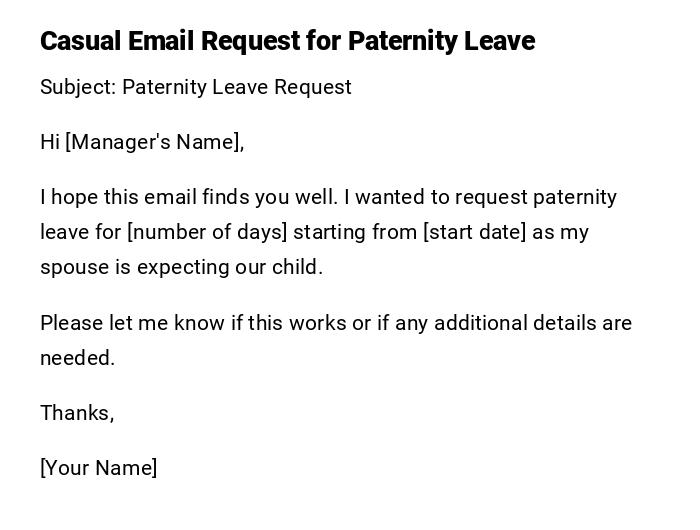The height and width of the screenshot is (530, 700).
Task: Click the word "Email" in the title
Action: point(162,41)
